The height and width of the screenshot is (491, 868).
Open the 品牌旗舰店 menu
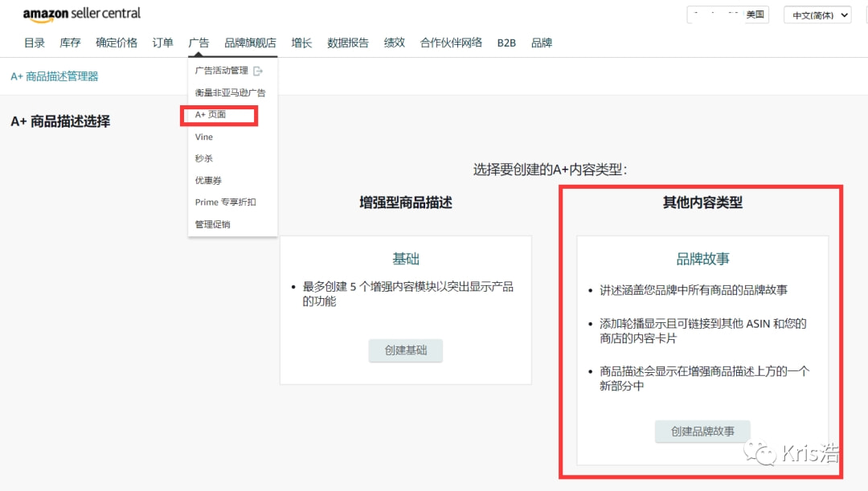coord(250,43)
